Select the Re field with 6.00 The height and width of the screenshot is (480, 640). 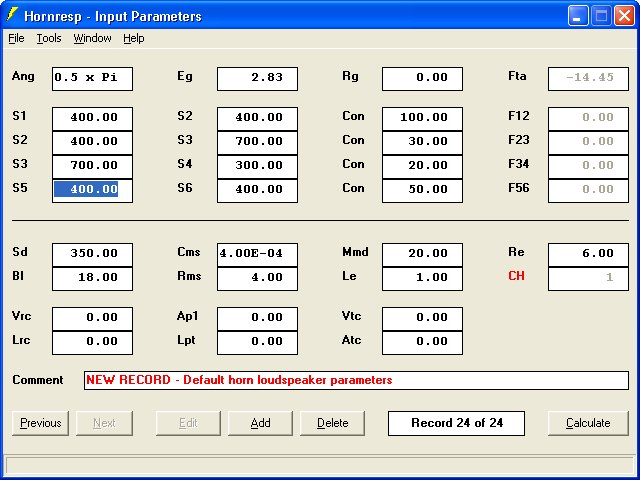(x=588, y=255)
